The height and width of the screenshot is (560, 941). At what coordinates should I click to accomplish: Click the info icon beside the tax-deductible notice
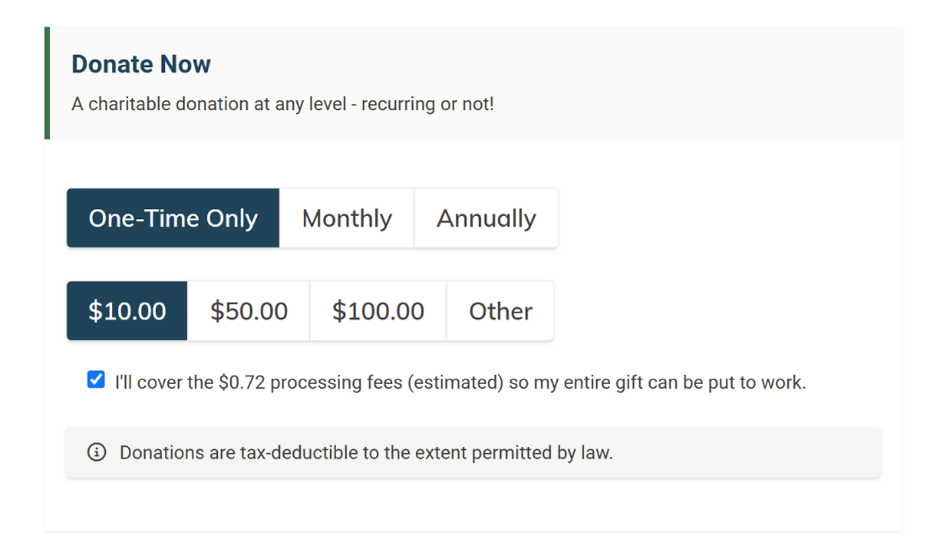pos(97,452)
